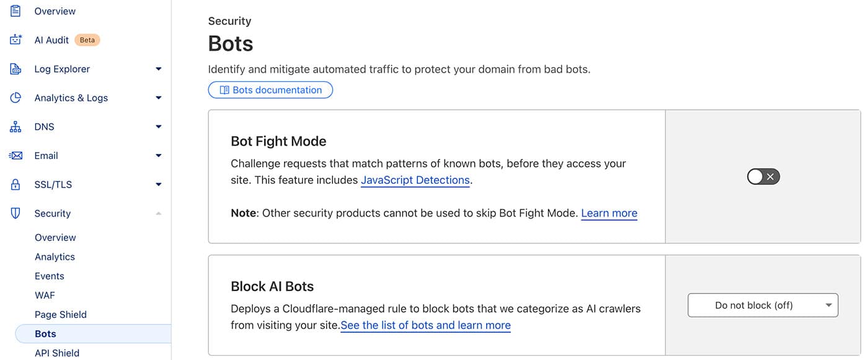
Task: Click the Email envelope icon
Action: pyautogui.click(x=15, y=155)
